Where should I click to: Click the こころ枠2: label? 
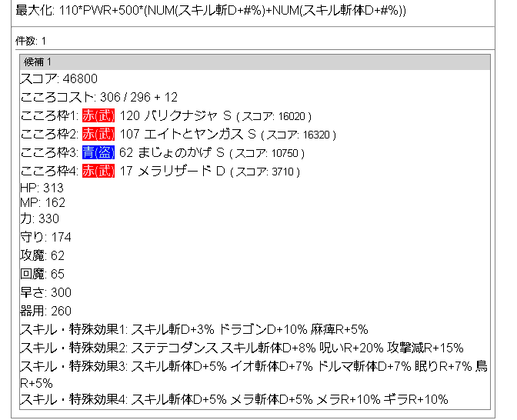pos(49,134)
